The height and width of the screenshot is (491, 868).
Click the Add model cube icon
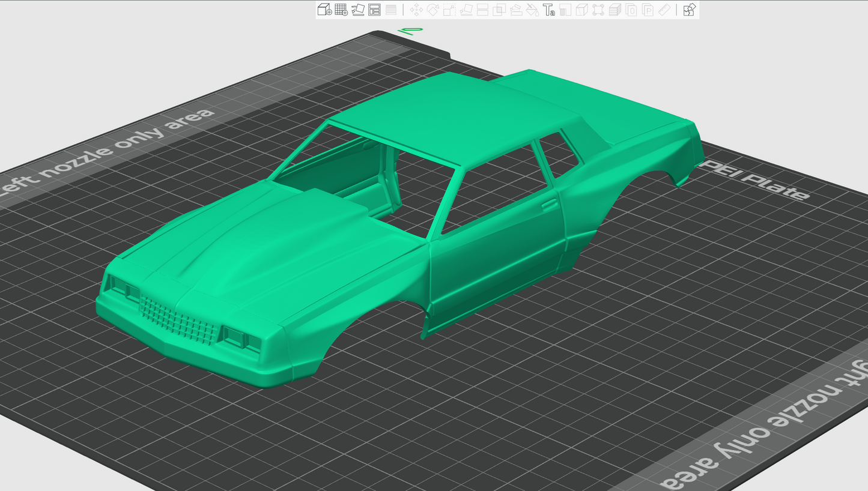point(324,10)
